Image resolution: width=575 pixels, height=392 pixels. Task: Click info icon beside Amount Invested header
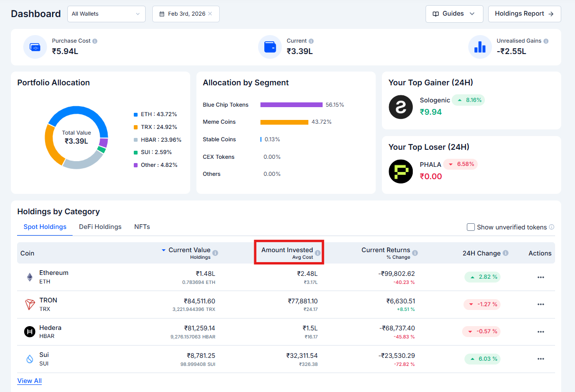coord(318,253)
